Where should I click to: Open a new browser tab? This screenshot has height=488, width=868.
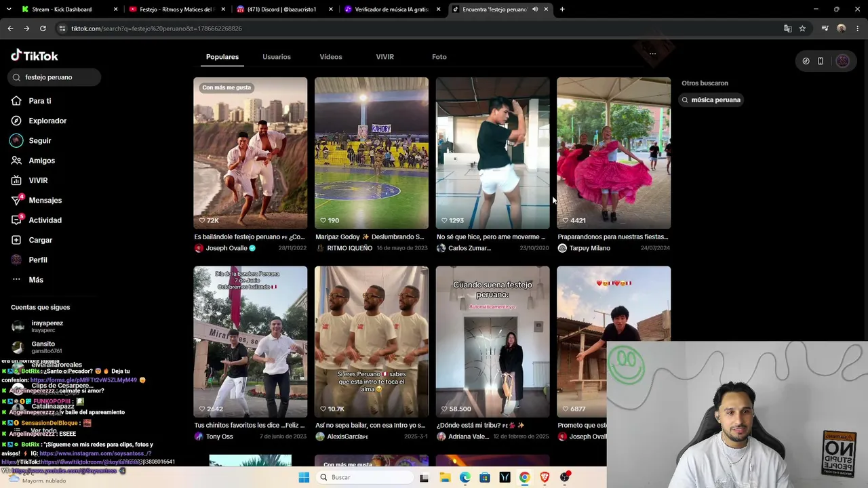(x=562, y=9)
